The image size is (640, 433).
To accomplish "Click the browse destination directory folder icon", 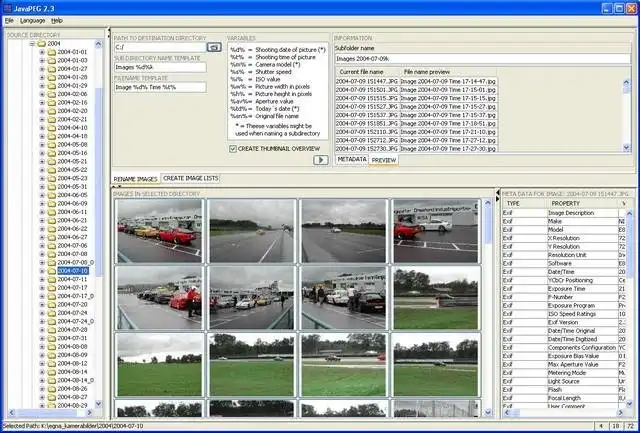I will 214,47.
